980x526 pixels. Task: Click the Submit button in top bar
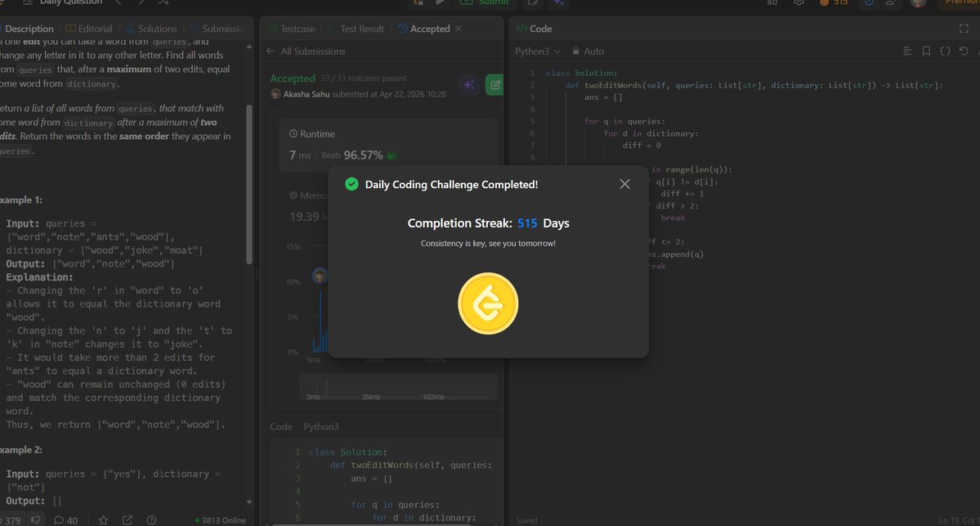click(x=485, y=2)
